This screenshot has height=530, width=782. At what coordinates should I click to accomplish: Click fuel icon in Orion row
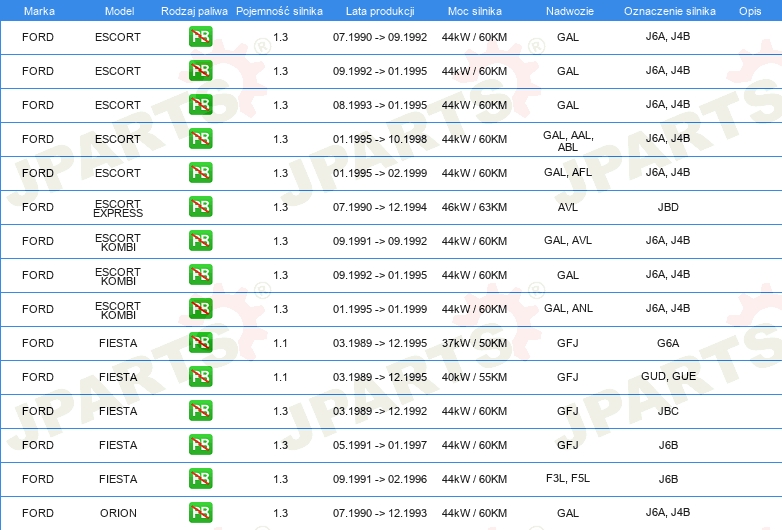pyautogui.click(x=200, y=512)
